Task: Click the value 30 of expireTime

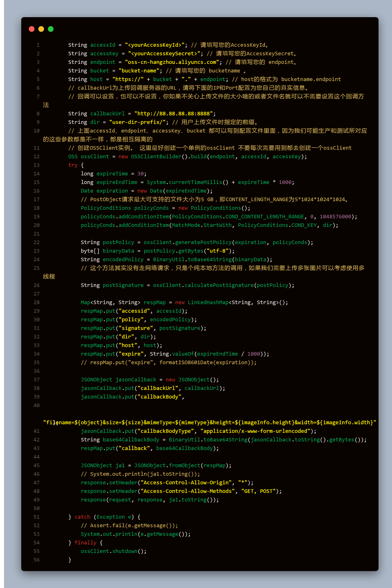Action: click(140, 174)
